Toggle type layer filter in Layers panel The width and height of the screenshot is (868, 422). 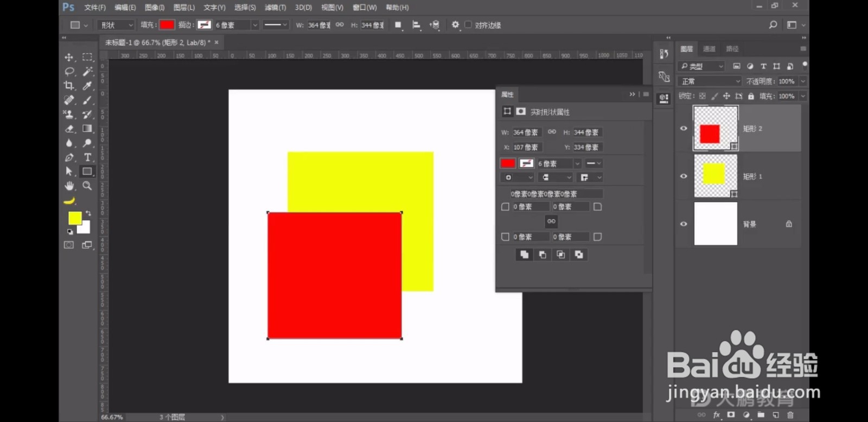tap(763, 66)
